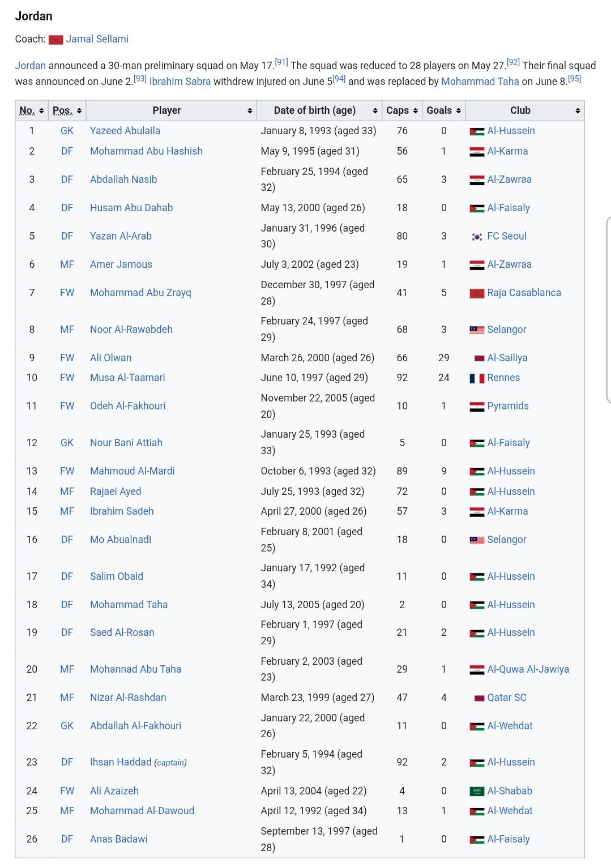Open citation reference 91

coord(281,62)
